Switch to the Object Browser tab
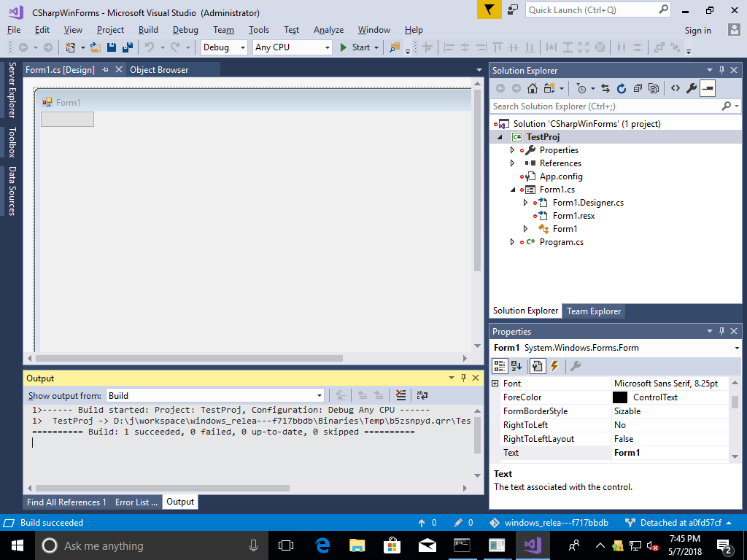 (x=159, y=69)
